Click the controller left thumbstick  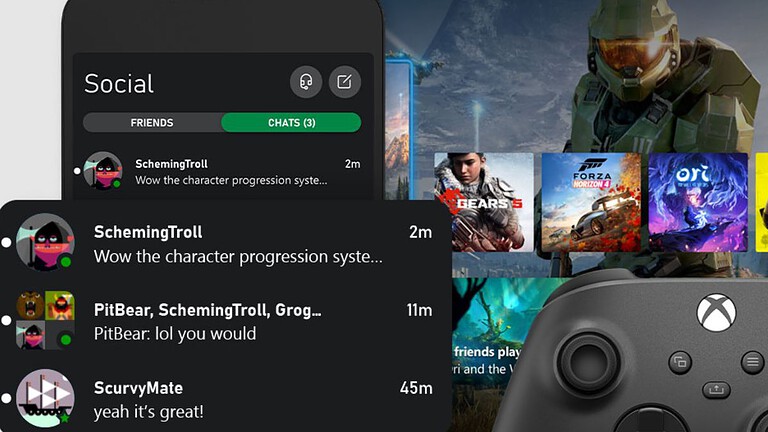click(589, 364)
